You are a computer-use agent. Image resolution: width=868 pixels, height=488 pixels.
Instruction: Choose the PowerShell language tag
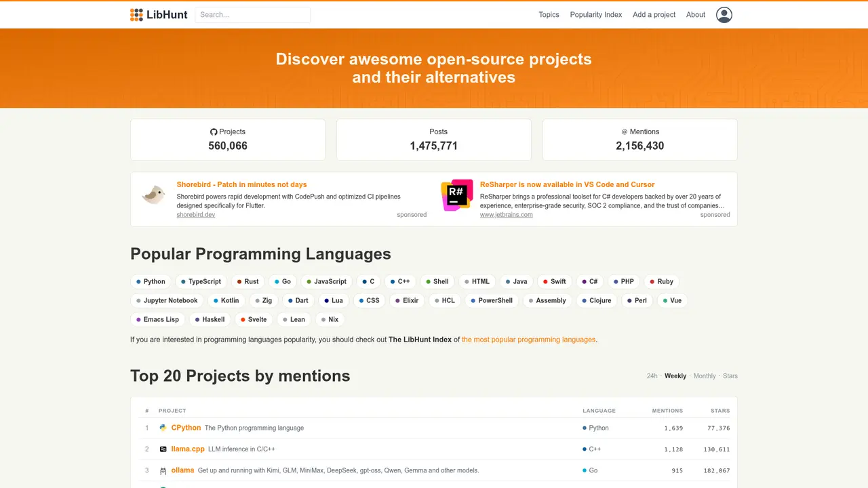492,300
